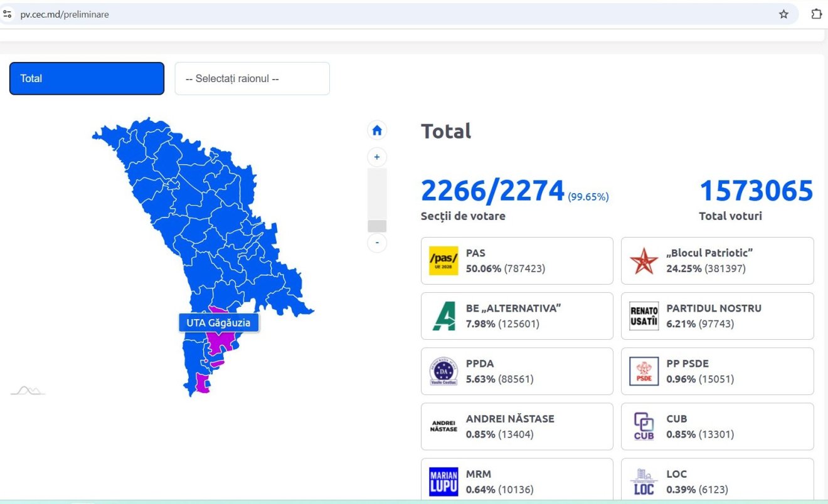Click the map home reset icon
The height and width of the screenshot is (504, 828).
click(x=377, y=130)
